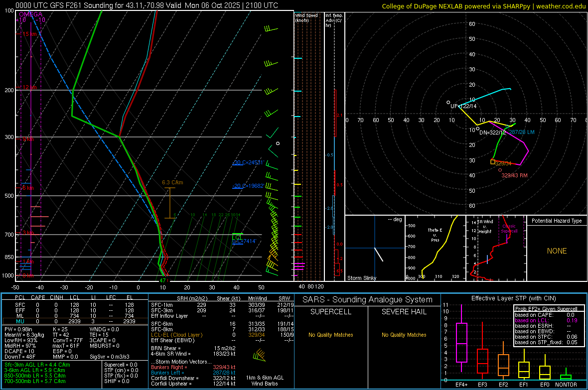Click '700-500mb LR = 5.7 C/km'
The image size is (588, 390).
35,381
